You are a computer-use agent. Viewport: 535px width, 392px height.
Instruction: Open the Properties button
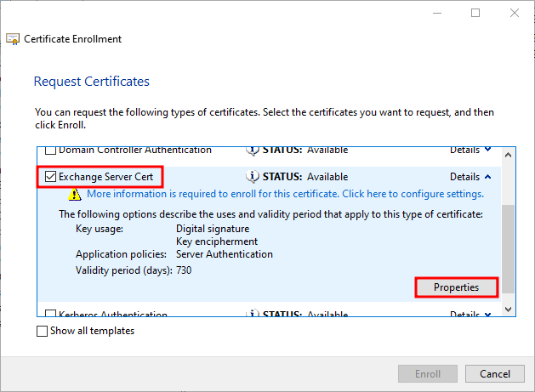coord(456,287)
